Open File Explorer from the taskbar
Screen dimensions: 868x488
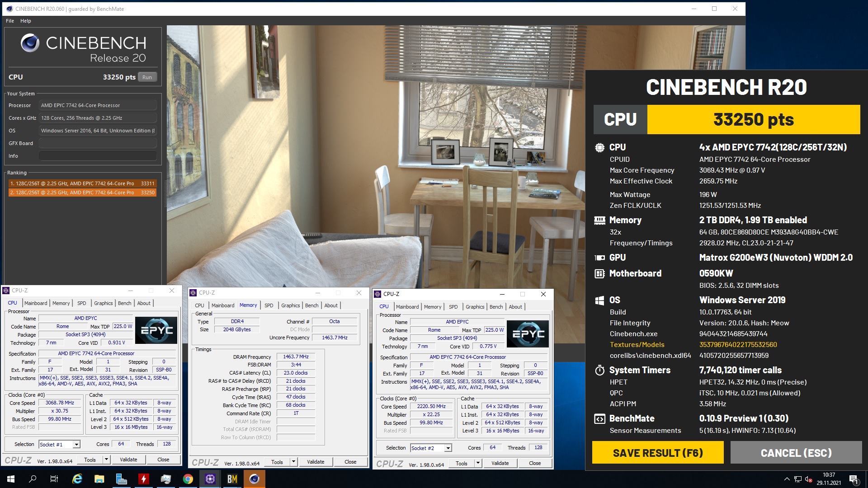coord(99,479)
